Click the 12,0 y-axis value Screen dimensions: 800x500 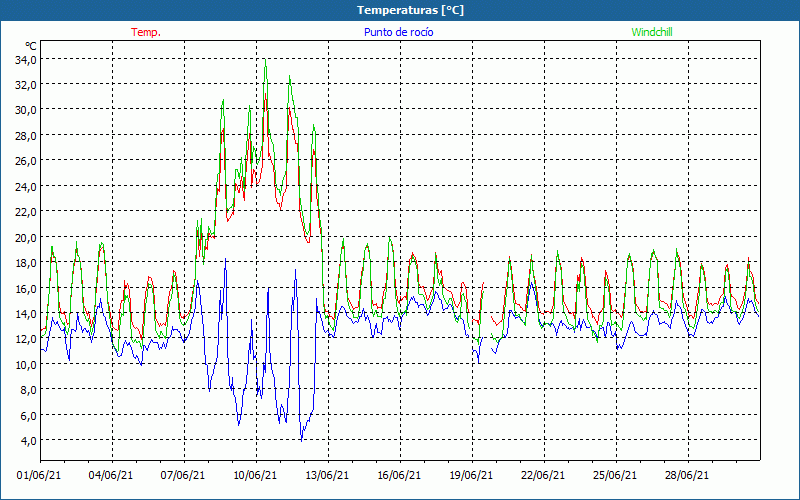tap(26, 339)
